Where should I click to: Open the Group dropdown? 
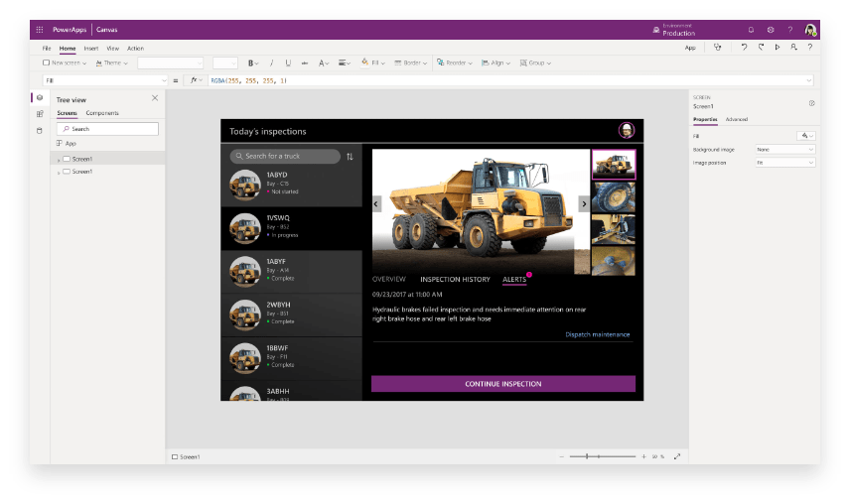(535, 63)
